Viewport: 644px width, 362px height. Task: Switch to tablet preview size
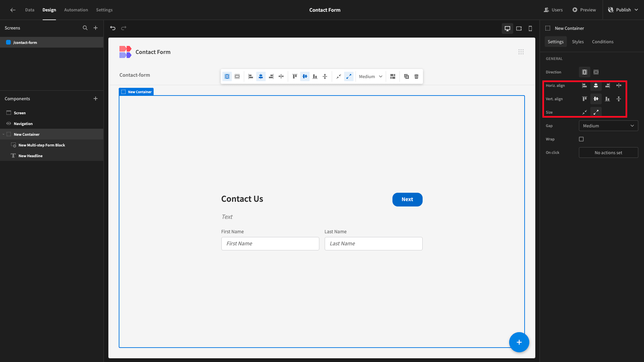pos(519,28)
